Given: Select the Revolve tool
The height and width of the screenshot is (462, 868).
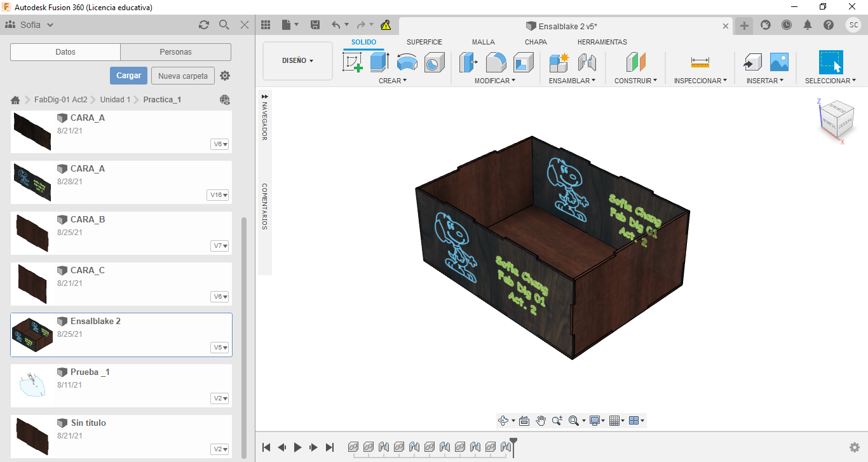Looking at the screenshot, I should click(407, 62).
